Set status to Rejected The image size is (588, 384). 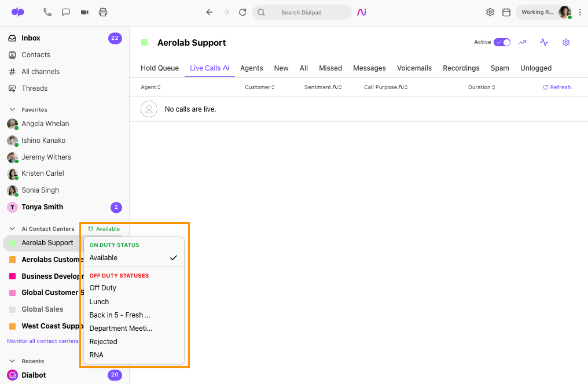click(134, 342)
